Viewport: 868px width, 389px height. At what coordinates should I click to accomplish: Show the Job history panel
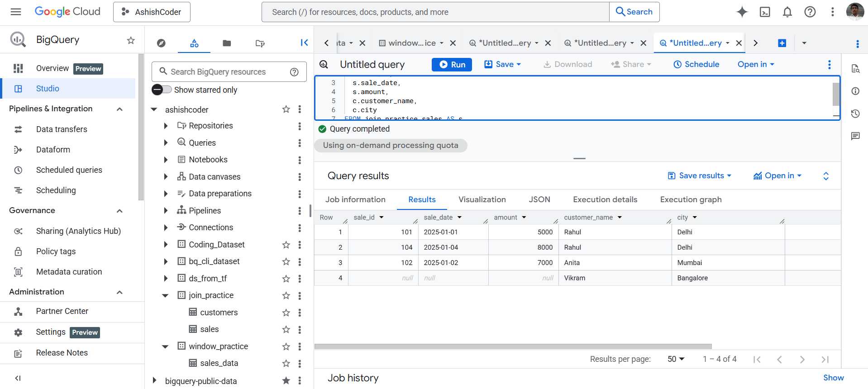tap(833, 378)
